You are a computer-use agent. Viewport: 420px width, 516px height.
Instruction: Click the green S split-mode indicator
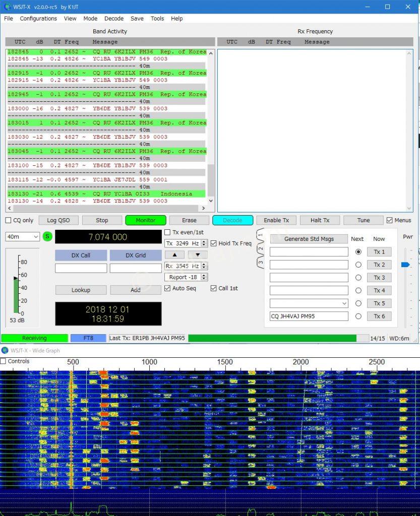[47, 236]
